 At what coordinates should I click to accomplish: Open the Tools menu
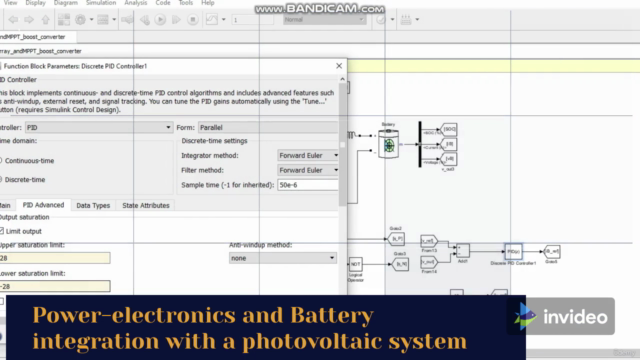[186, 3]
